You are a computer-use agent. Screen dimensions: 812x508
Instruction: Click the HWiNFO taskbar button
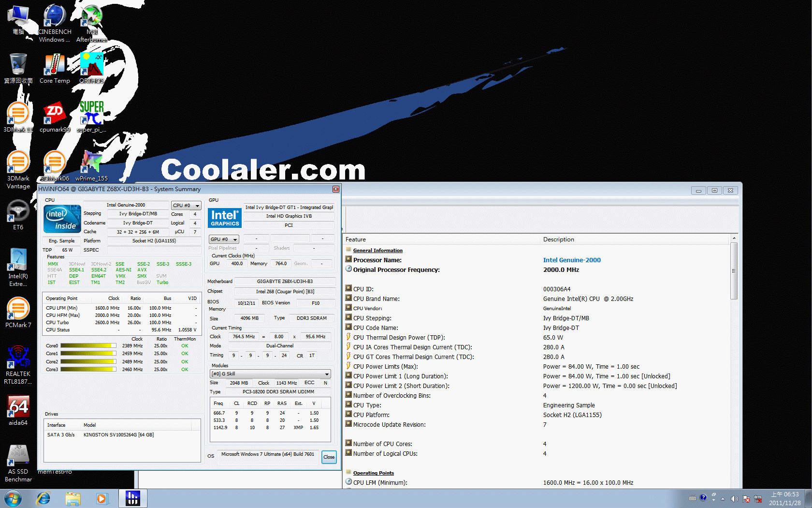(132, 498)
